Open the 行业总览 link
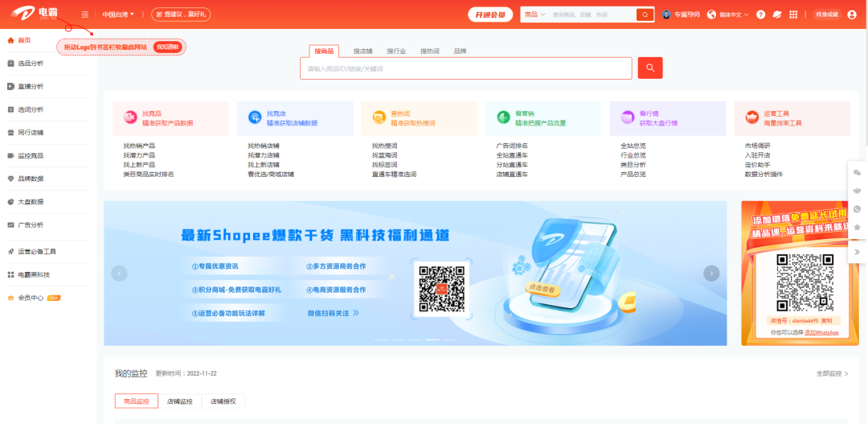The height and width of the screenshot is (424, 868). [x=633, y=155]
